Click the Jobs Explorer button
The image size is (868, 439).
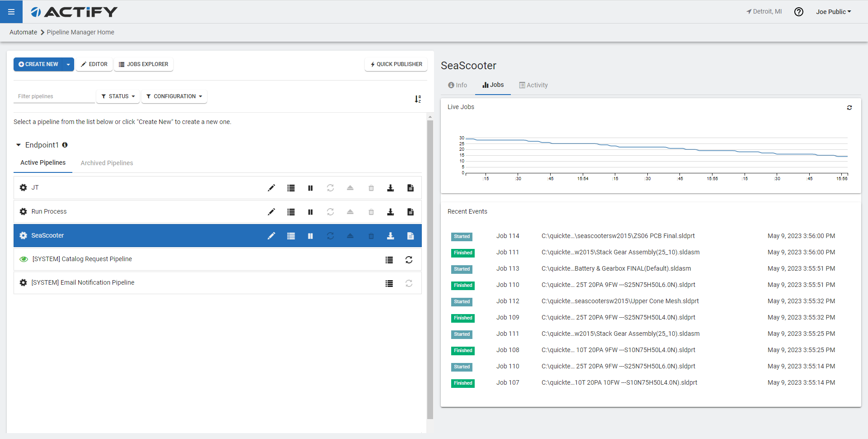143,64
